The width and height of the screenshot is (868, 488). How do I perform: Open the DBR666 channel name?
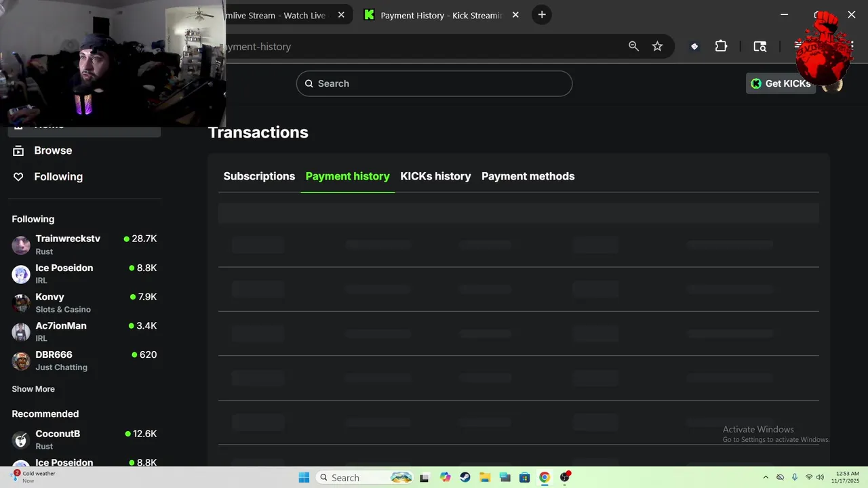54,354
